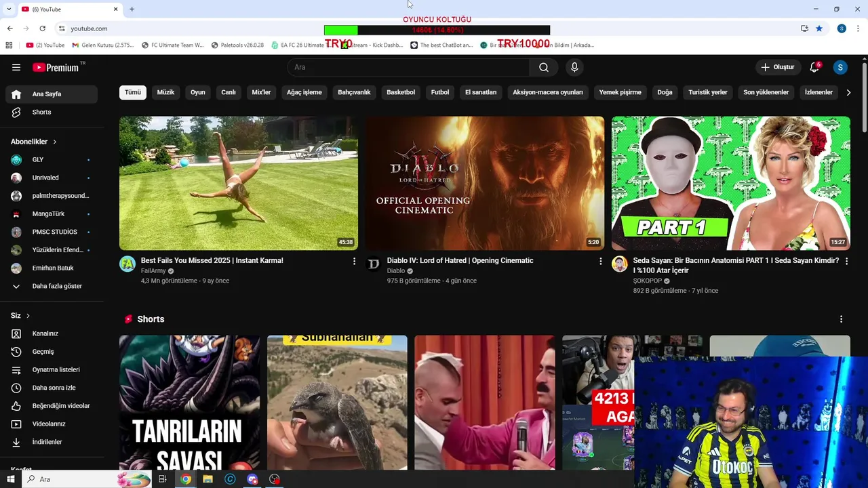Open the account avatar menu in YouTube
Screen dimensions: 868x488
tap(840, 67)
